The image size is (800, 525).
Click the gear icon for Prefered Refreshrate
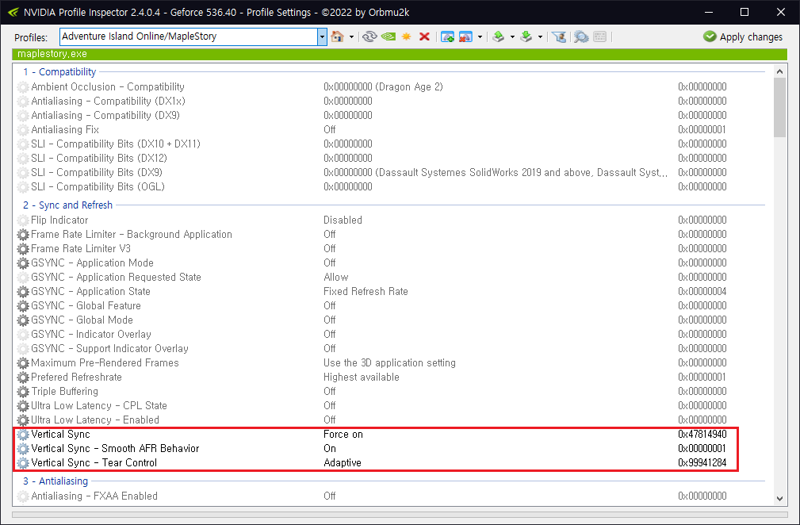point(23,378)
